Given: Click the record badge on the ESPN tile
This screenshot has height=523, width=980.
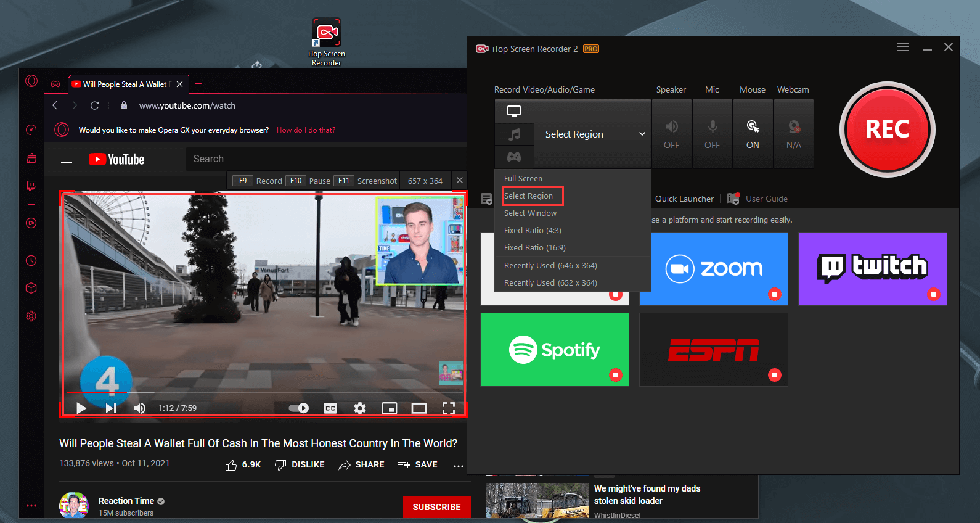Looking at the screenshot, I should [x=775, y=375].
